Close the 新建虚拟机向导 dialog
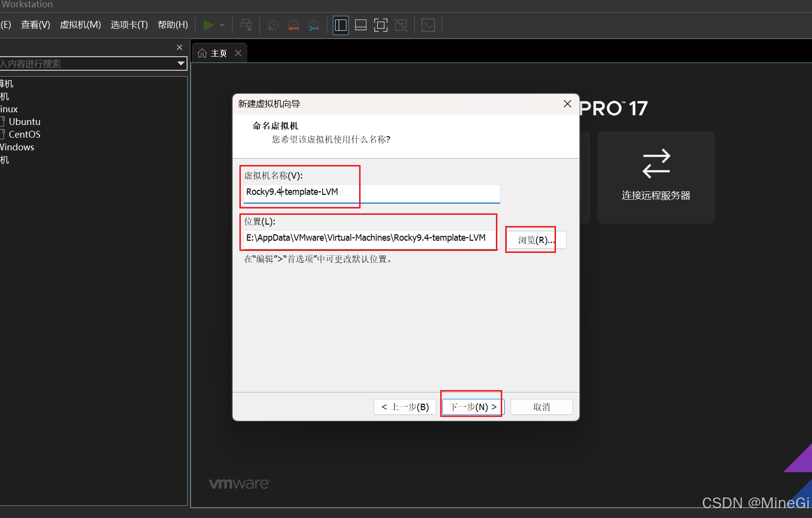The width and height of the screenshot is (812, 518). [567, 104]
